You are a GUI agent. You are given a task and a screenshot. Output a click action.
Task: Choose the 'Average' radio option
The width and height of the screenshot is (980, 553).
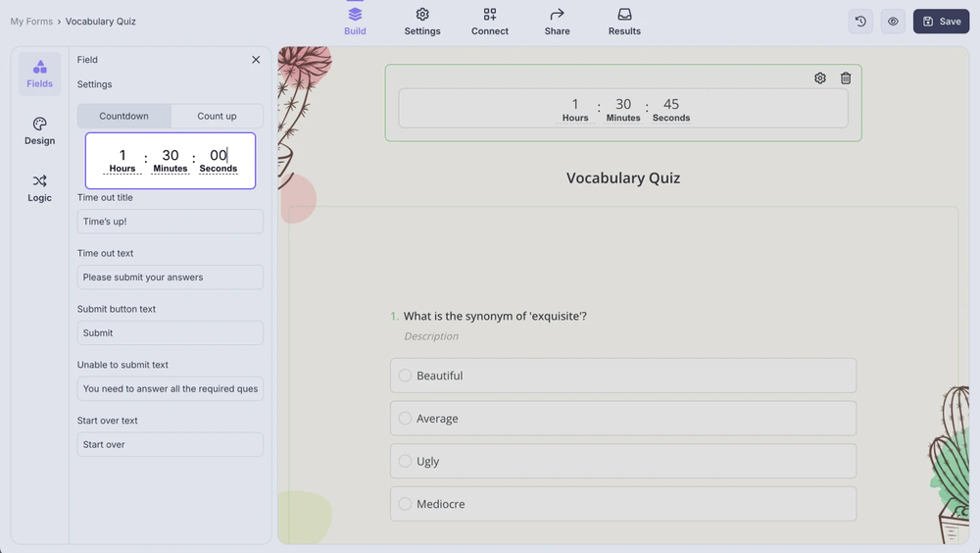405,419
